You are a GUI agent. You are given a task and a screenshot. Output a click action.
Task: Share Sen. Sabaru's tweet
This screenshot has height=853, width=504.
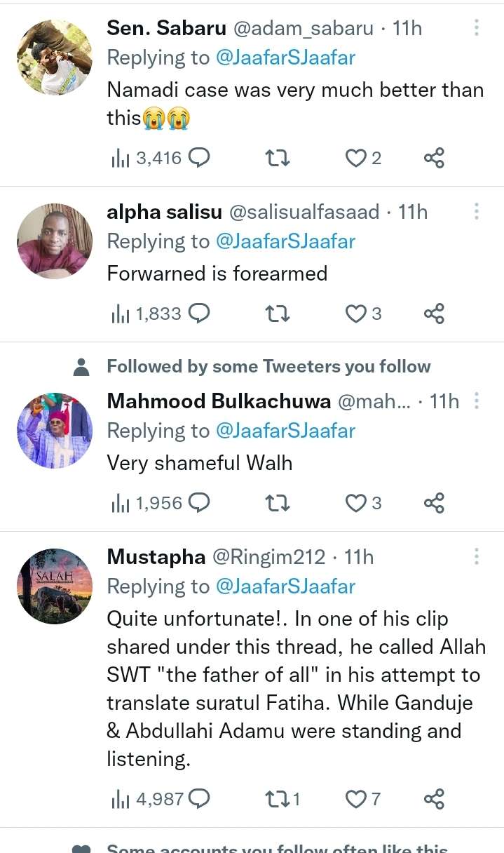coord(434,158)
